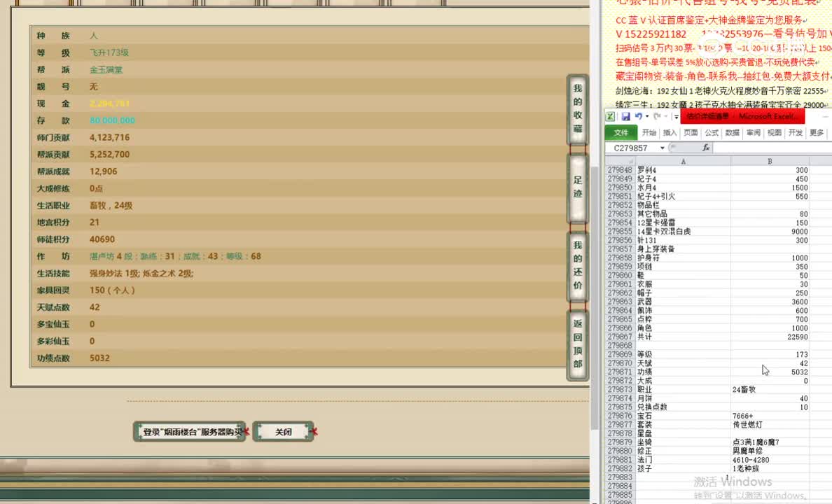Click the 生活技能 row text
This screenshot has width=832, height=504.
tap(141, 273)
